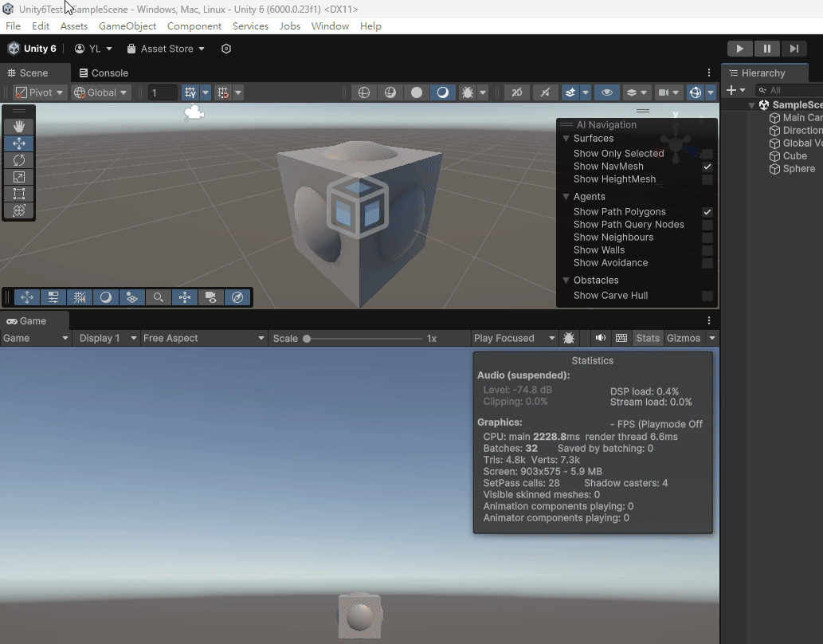Select the Rotate tool

(x=19, y=160)
